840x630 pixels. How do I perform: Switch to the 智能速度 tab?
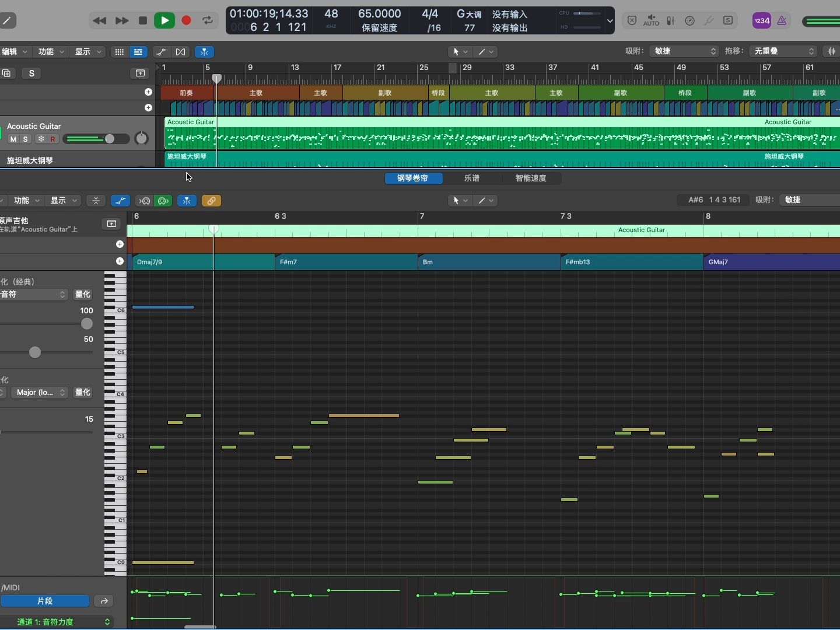531,178
